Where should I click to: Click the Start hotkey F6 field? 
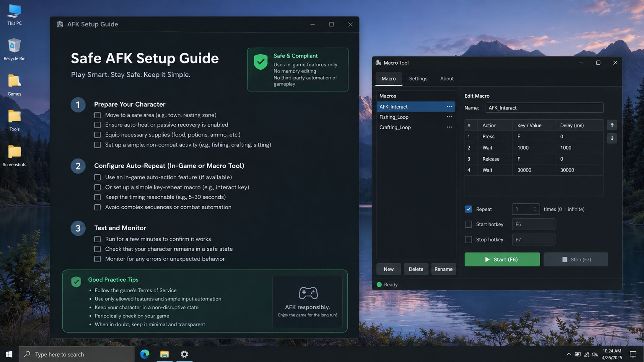tap(533, 224)
